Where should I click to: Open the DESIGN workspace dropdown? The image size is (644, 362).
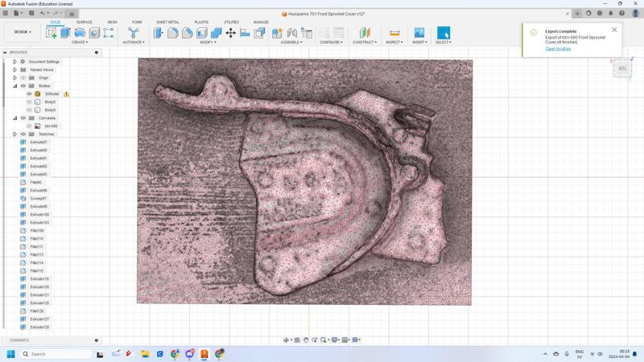(x=23, y=32)
